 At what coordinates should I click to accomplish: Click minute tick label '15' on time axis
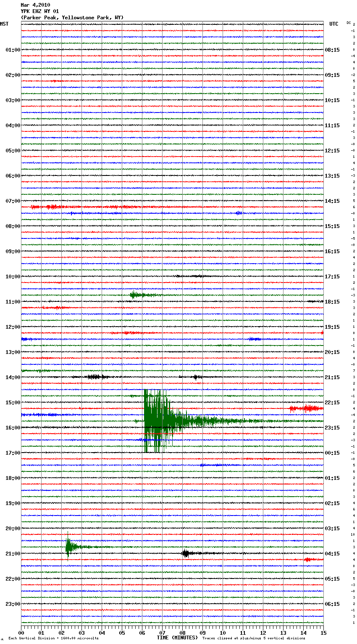point(323,633)
